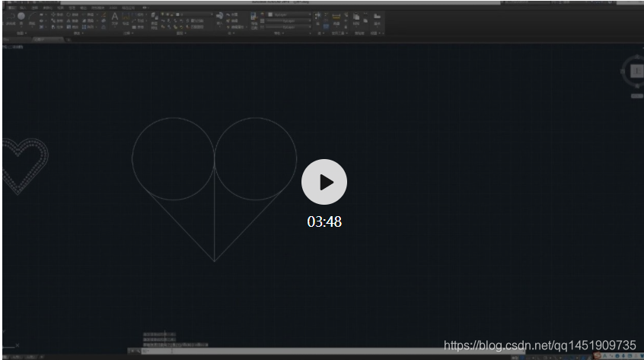Select the right circle of the heart

(256, 158)
